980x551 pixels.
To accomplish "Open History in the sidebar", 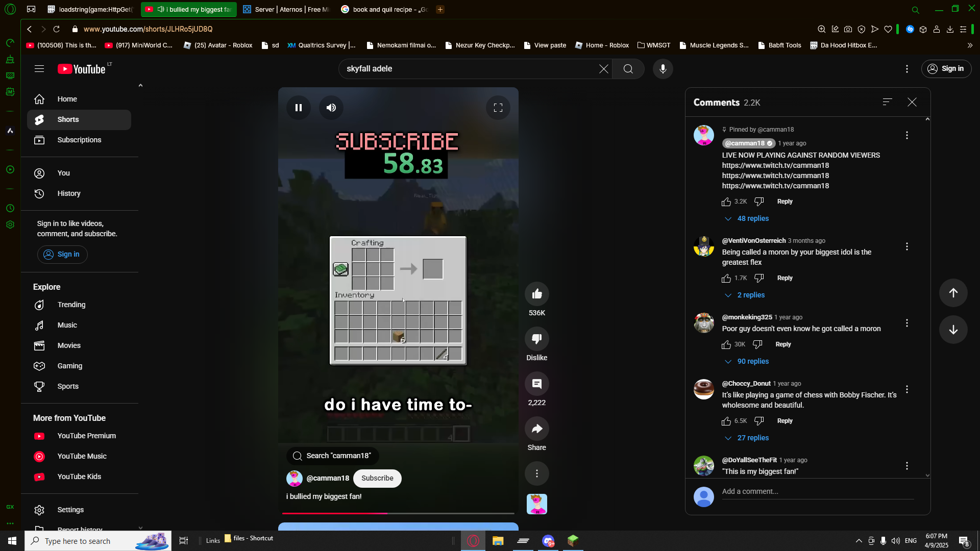I will tap(79, 194).
